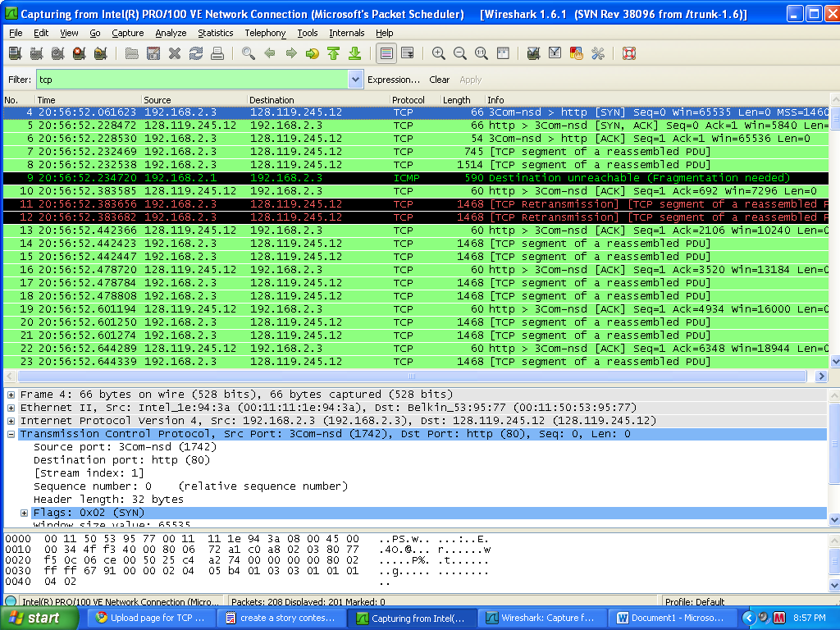Go to packet number icon
Viewport: 840px width, 630px height.
tap(313, 53)
